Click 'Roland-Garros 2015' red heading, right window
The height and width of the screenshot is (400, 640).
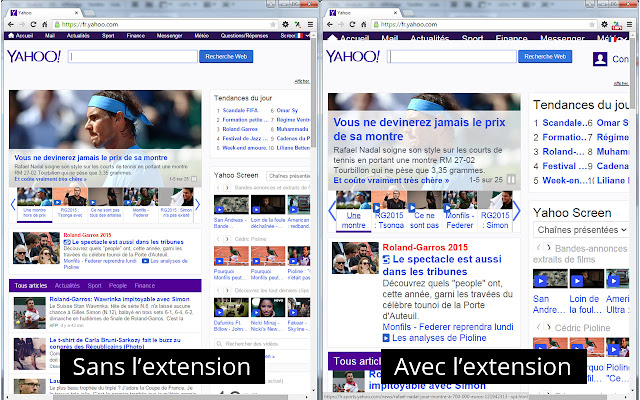coord(425,247)
